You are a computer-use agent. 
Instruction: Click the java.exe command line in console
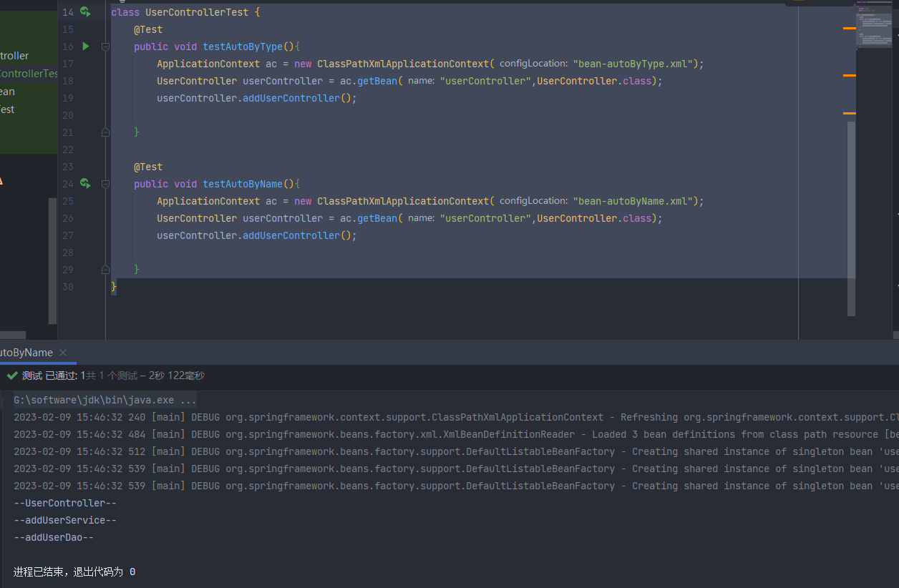coord(105,400)
